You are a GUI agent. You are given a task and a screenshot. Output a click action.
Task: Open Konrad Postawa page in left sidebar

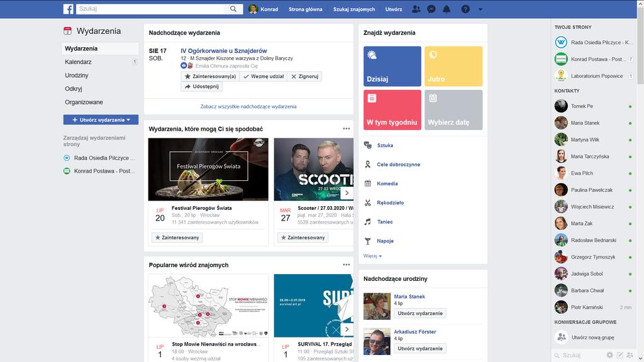100,171
